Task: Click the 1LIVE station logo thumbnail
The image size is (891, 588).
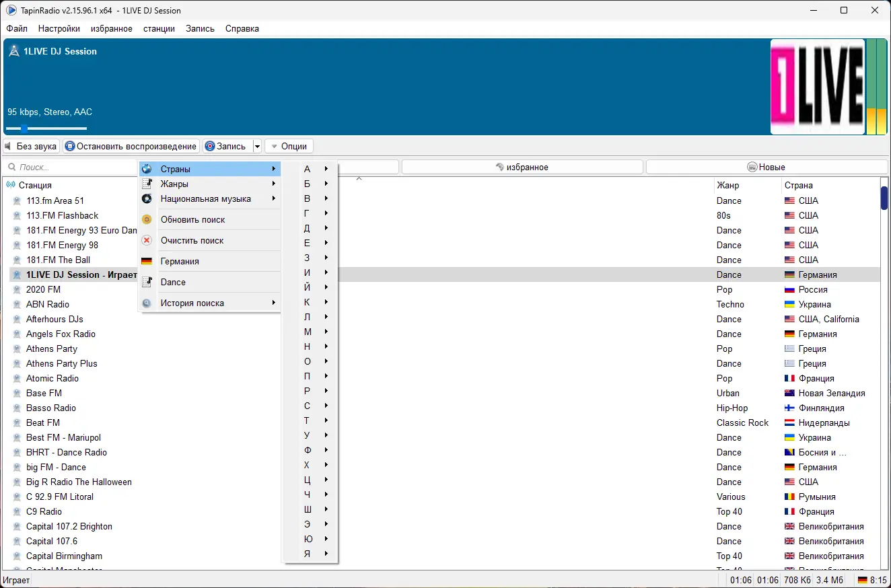Action: click(818, 87)
